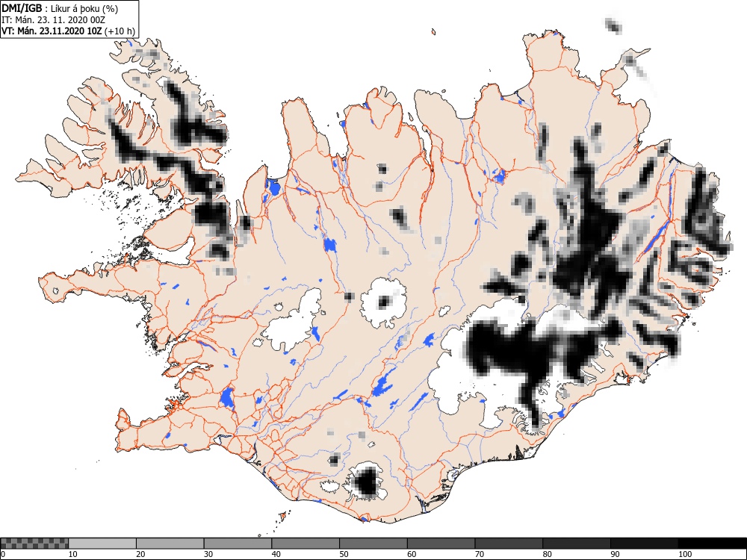Click the legend label '70'
747x560 pixels.
pyautogui.click(x=479, y=554)
